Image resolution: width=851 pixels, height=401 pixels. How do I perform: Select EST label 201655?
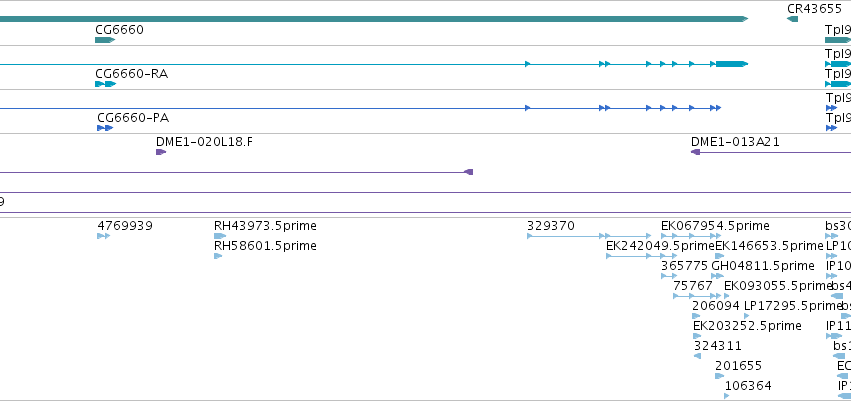(x=739, y=366)
